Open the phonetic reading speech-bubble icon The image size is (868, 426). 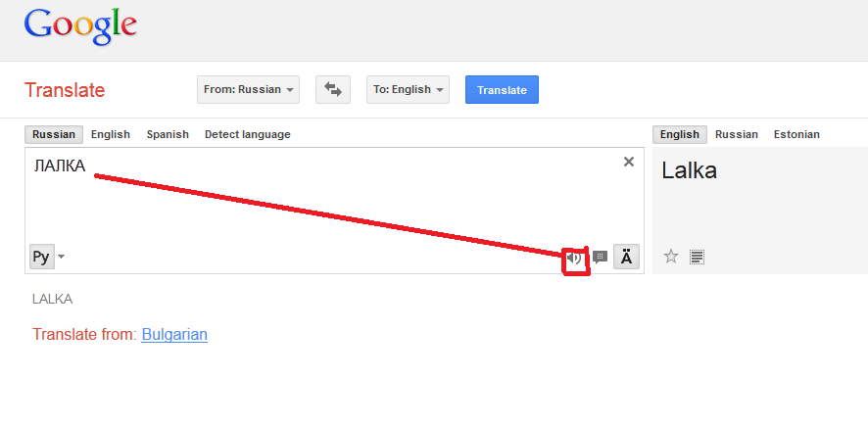(x=600, y=258)
